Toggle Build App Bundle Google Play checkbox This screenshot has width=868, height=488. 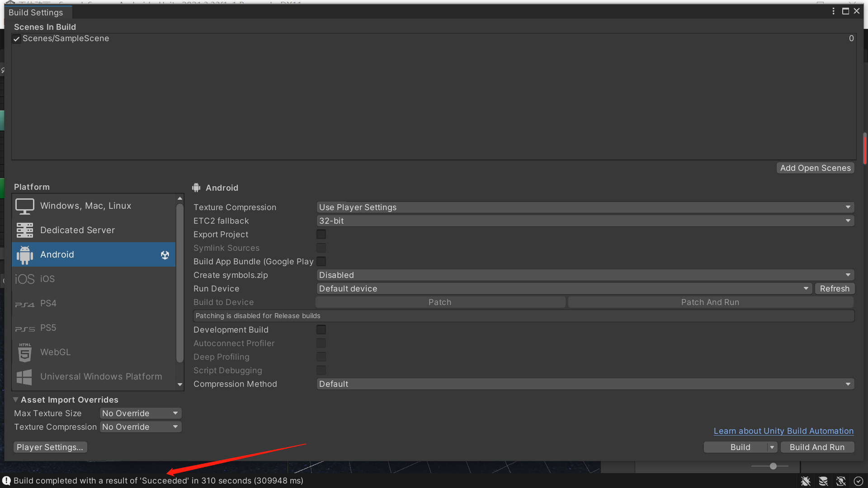[321, 261]
